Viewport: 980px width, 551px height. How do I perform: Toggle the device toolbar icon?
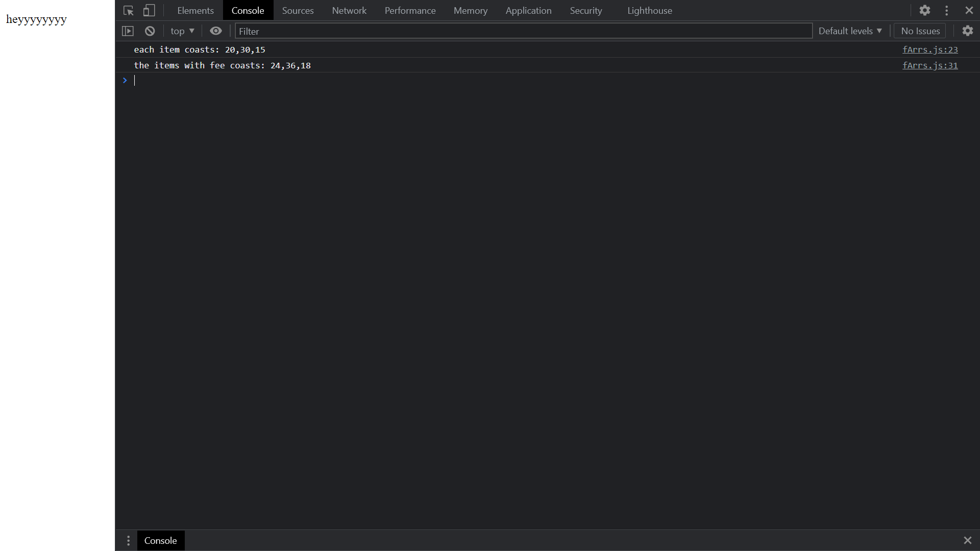click(x=149, y=11)
